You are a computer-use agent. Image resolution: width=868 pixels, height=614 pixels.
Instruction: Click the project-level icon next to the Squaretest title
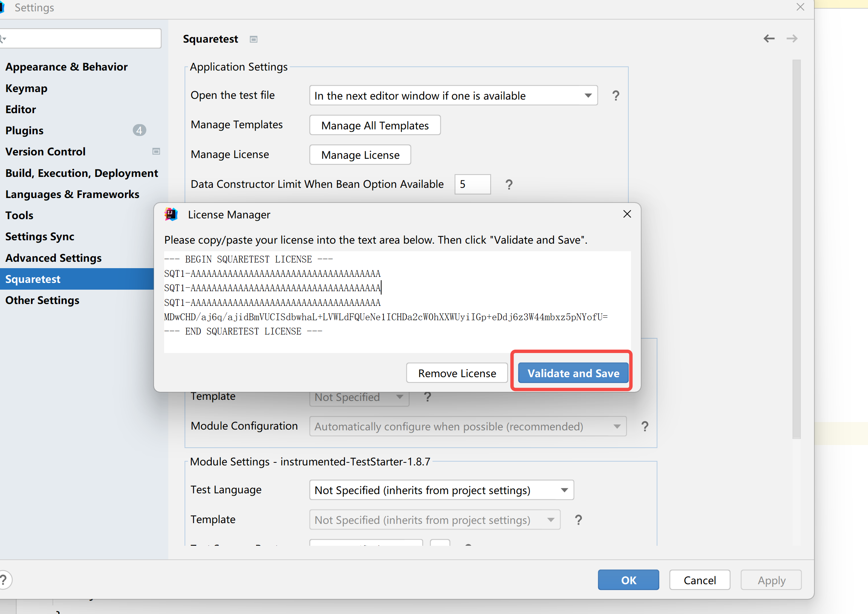pyautogui.click(x=253, y=39)
